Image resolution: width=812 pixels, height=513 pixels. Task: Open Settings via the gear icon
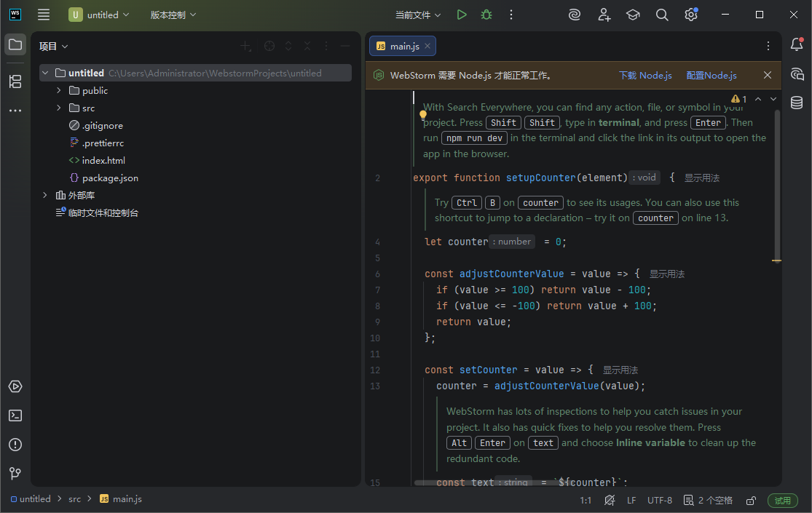coord(690,14)
